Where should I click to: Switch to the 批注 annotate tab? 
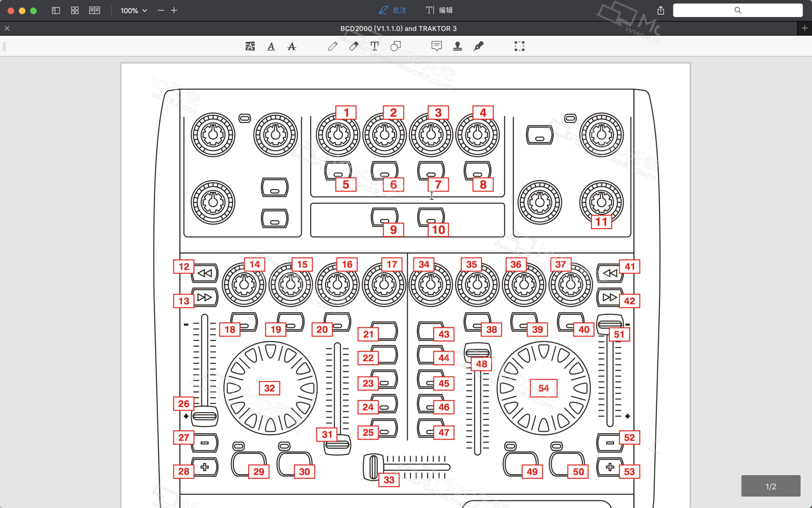coord(392,10)
